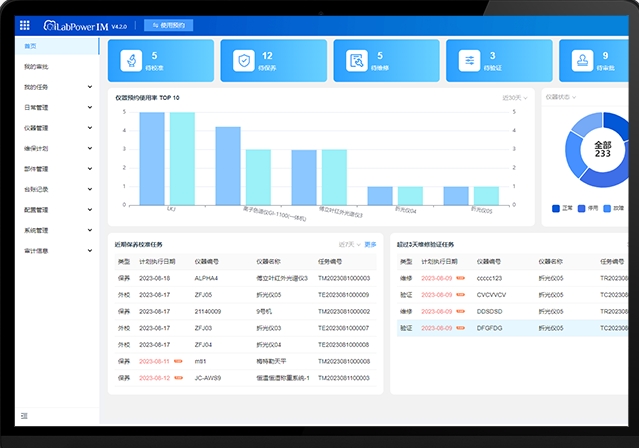Click the stamp icon on 待审批 card
Image resolution: width=639 pixels, height=448 pixels.
pos(582,60)
